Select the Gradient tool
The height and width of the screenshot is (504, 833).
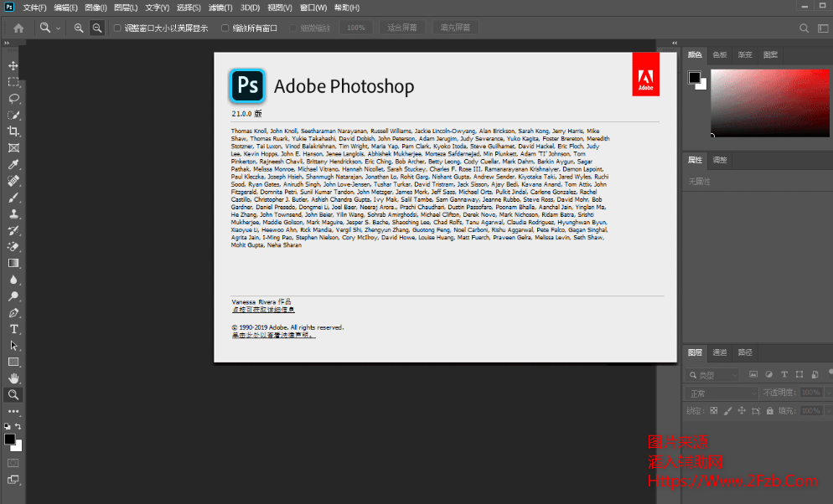click(13, 263)
